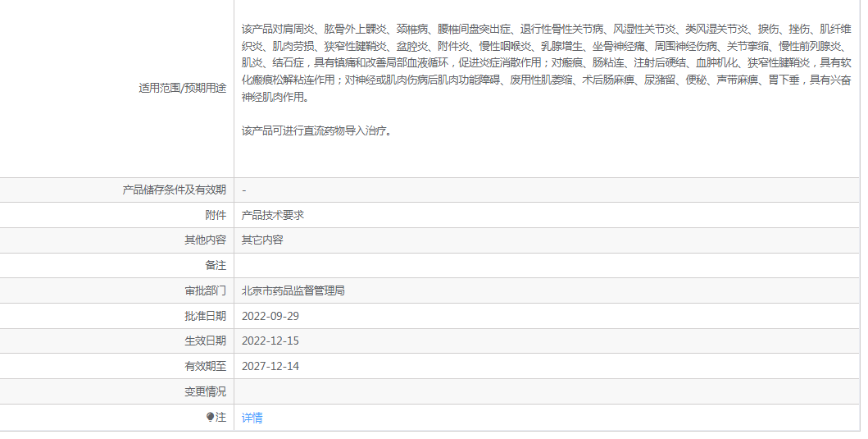The width and height of the screenshot is (868, 439).
Task: Click the 备注 row label
Action: [216, 266]
